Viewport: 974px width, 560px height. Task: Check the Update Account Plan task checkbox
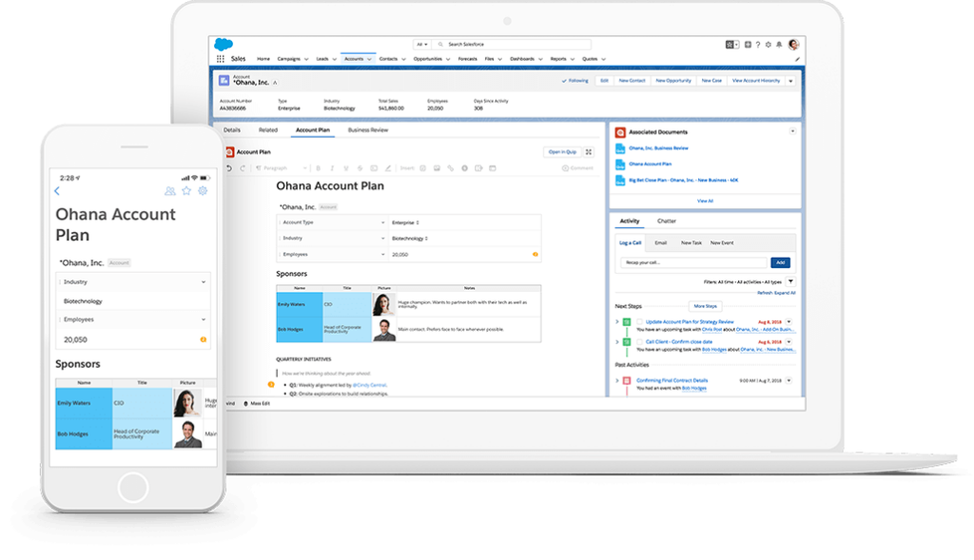point(640,322)
